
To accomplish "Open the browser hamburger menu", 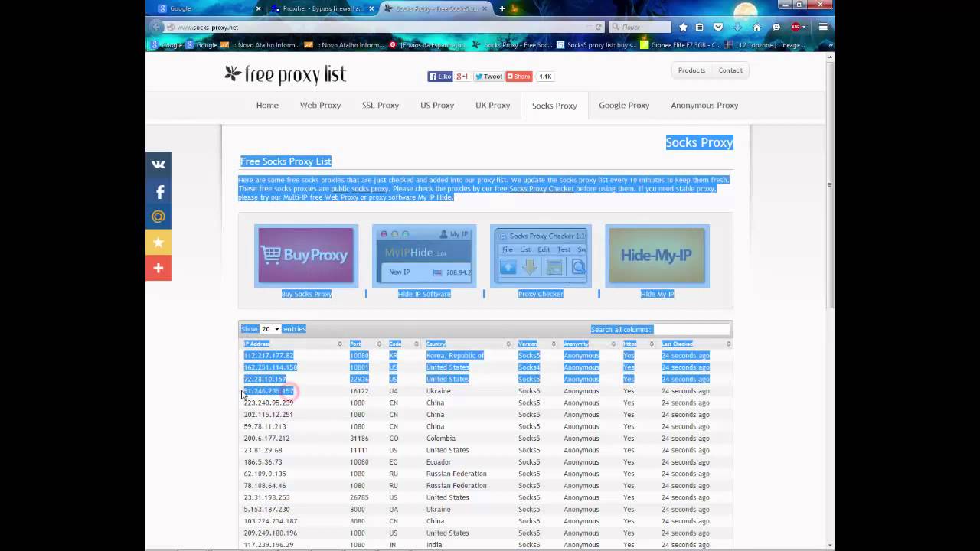I will pos(823,27).
